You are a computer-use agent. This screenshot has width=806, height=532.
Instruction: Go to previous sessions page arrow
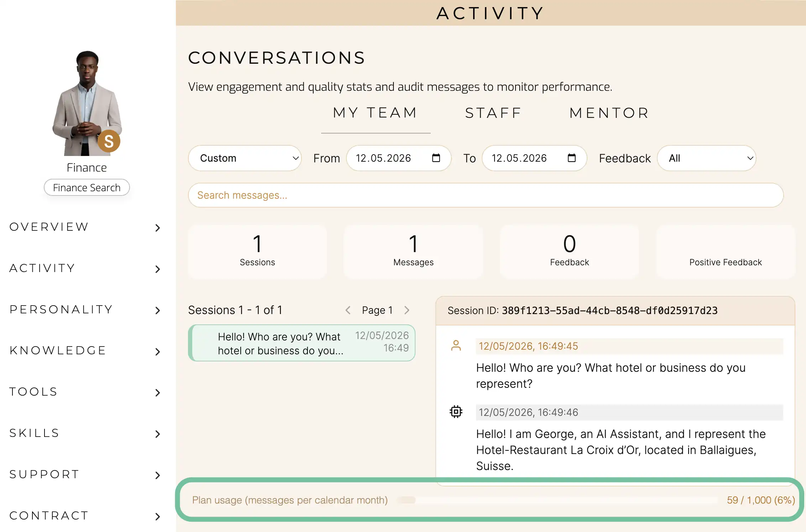pyautogui.click(x=348, y=310)
